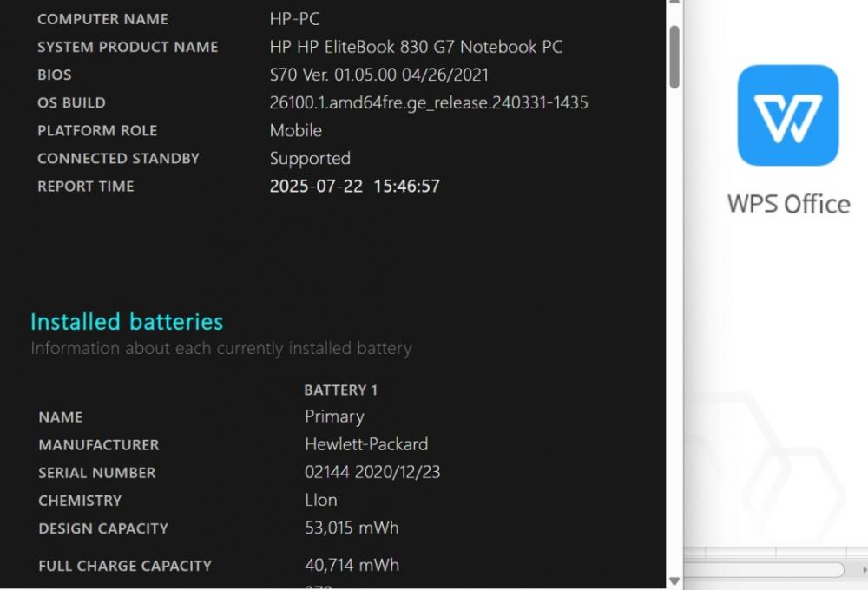Click the design capacity value 53,015 mWh

click(352, 528)
